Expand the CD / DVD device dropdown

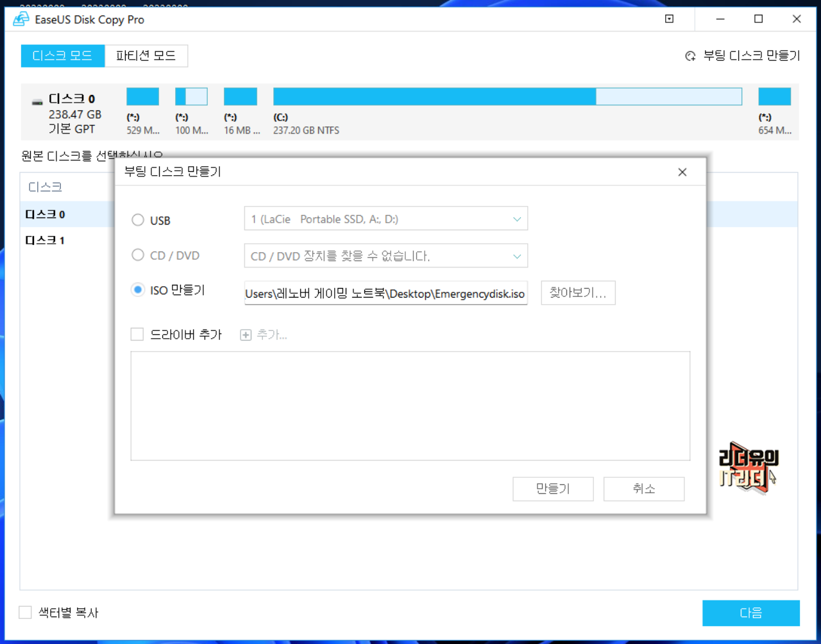[385, 256]
